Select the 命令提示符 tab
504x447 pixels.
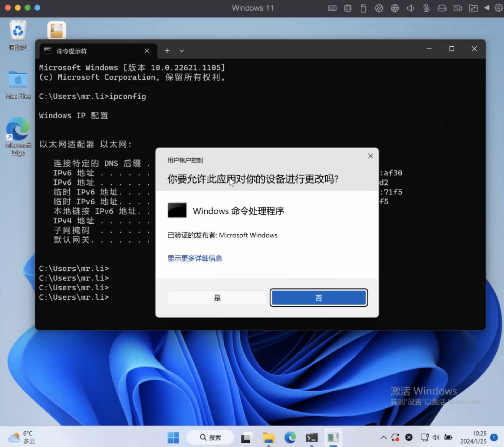tap(98, 51)
